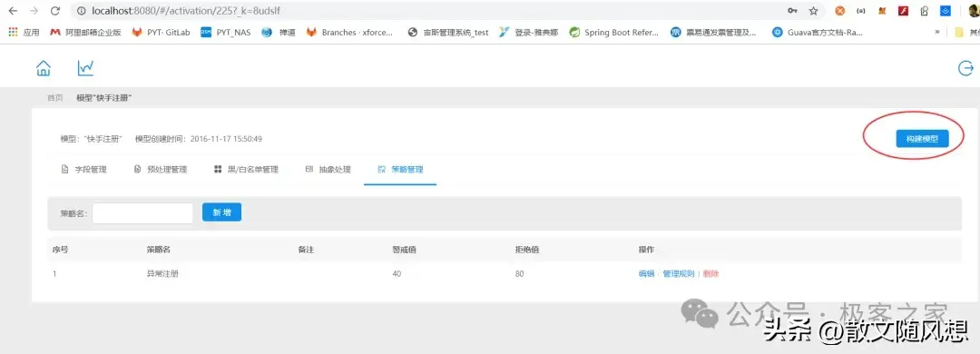Open site info icon beside localhost URL
The width and height of the screenshot is (980, 354).
pyautogui.click(x=81, y=11)
